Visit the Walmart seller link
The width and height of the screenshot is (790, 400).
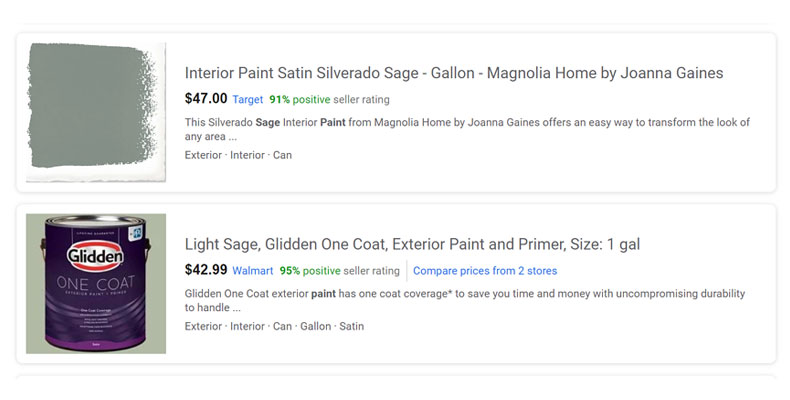pyautogui.click(x=253, y=271)
